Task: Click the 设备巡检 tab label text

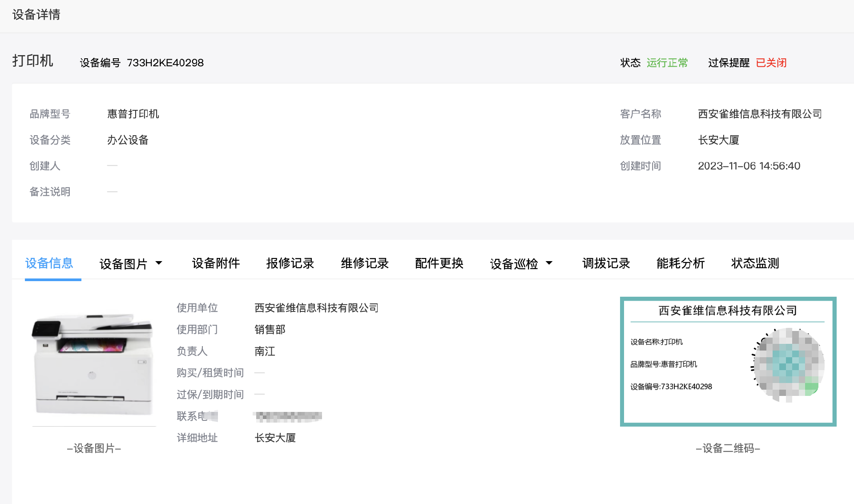Action: coord(514,264)
